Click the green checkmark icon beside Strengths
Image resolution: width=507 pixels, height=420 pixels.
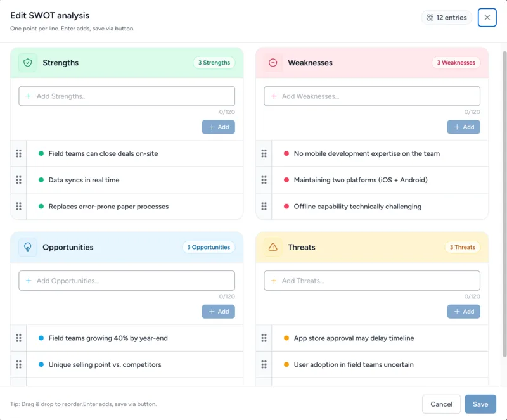(x=27, y=63)
